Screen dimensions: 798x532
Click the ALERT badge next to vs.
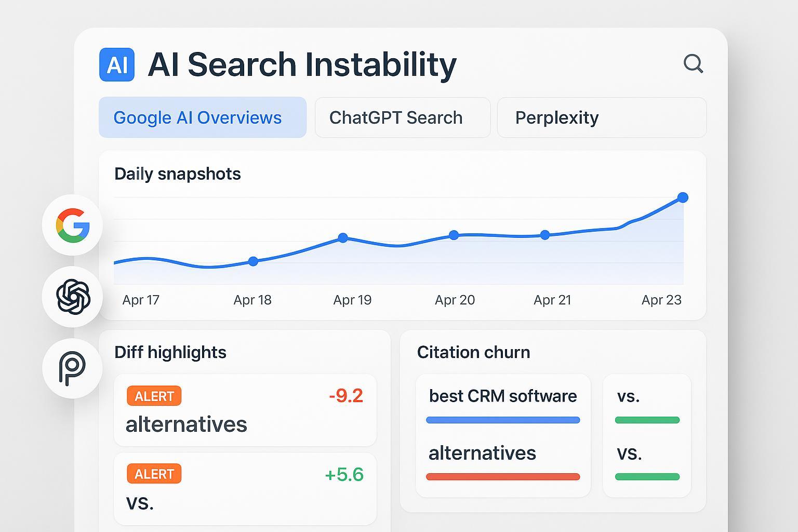coord(153,473)
